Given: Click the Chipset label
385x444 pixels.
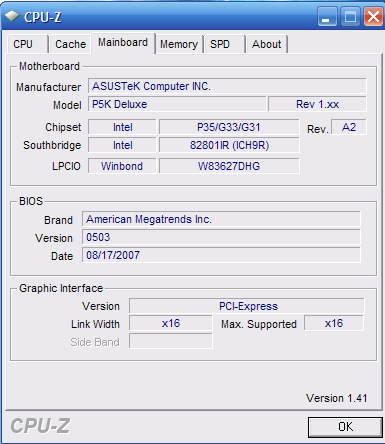Looking at the screenshot, I should tap(63, 127).
